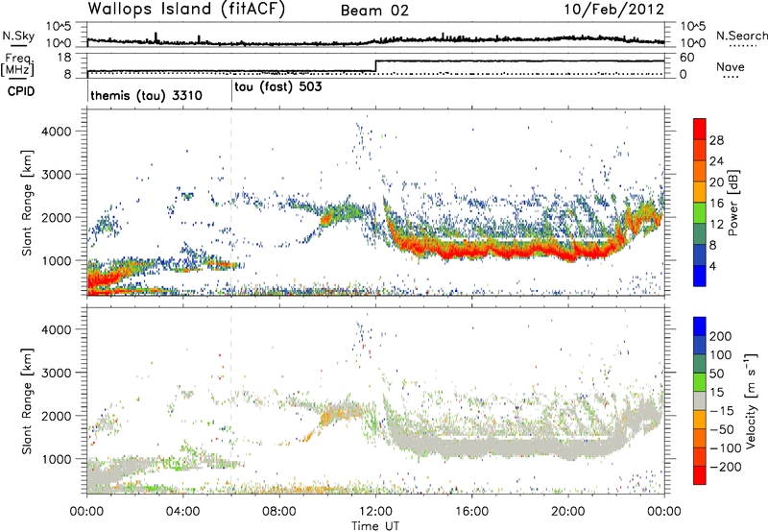Click the '-200' label on Velocity colorbar

[x=726, y=467]
